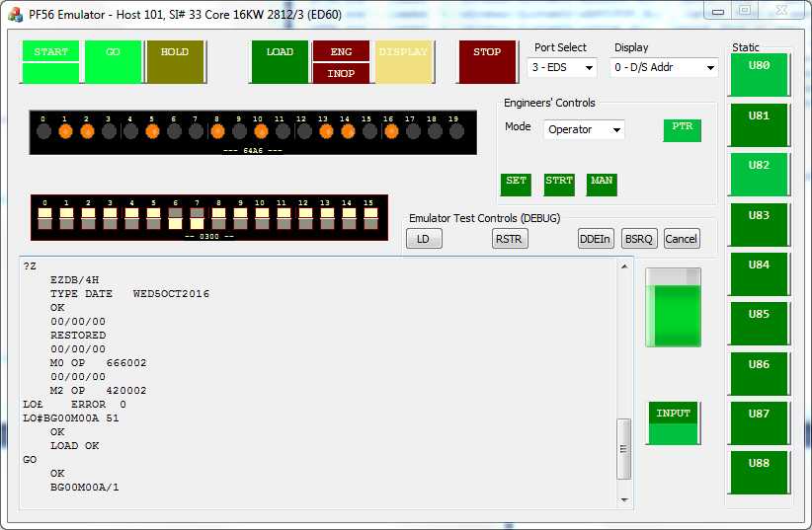Click the STRT engineers' button
812x530 pixels.
click(559, 185)
